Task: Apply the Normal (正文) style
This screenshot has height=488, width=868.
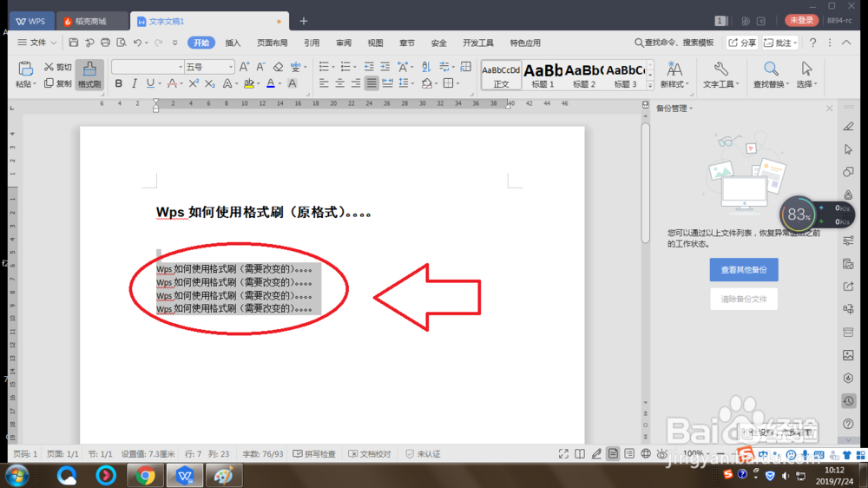Action: pos(501,75)
